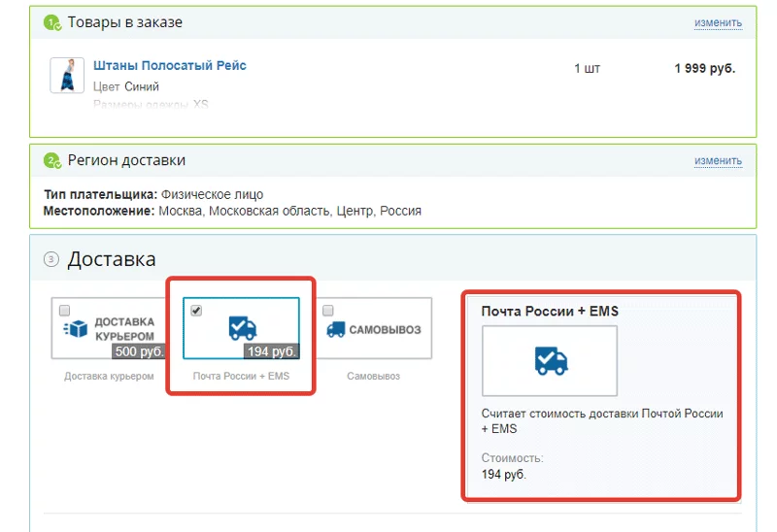Viewport: 777px width, 532px height.
Task: Check the Доставка курьером checkbox
Action: pos(65,311)
